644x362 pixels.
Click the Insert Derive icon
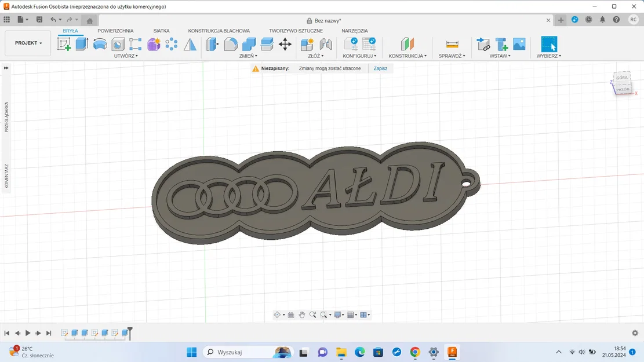(483, 44)
